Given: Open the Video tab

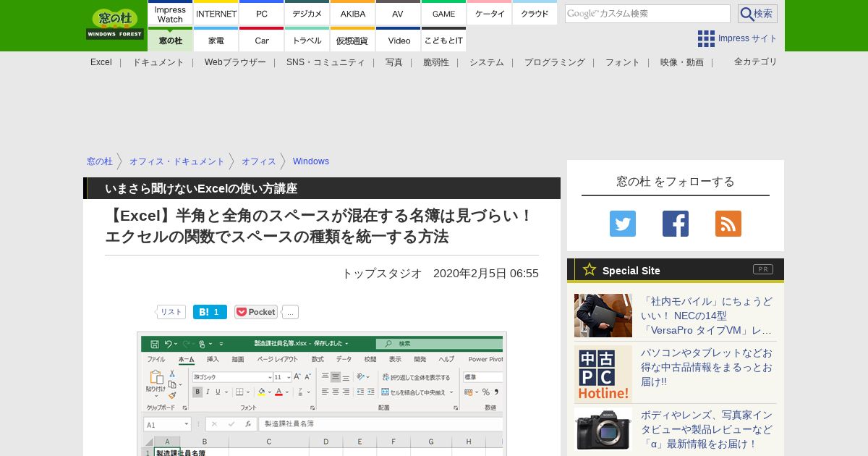Looking at the screenshot, I should coord(398,39).
